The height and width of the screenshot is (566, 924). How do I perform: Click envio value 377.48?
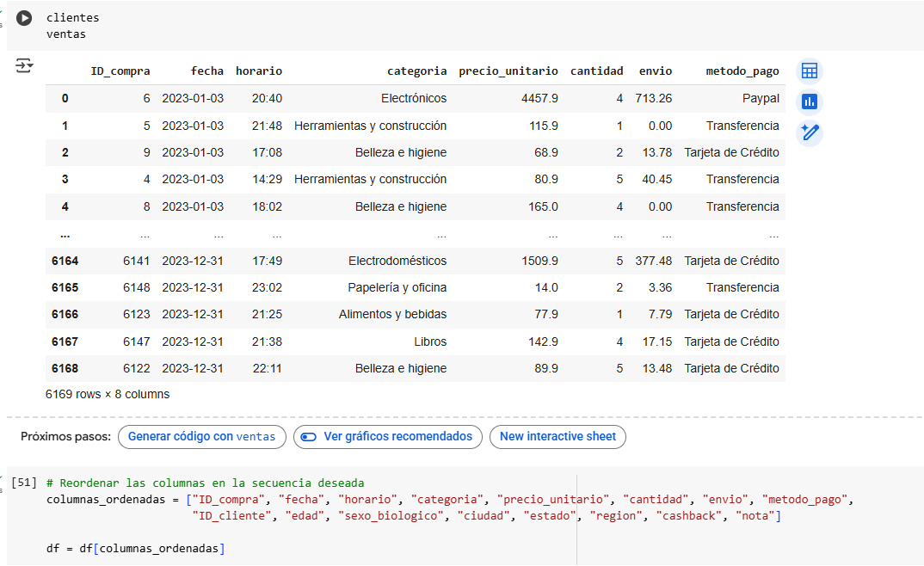point(654,261)
